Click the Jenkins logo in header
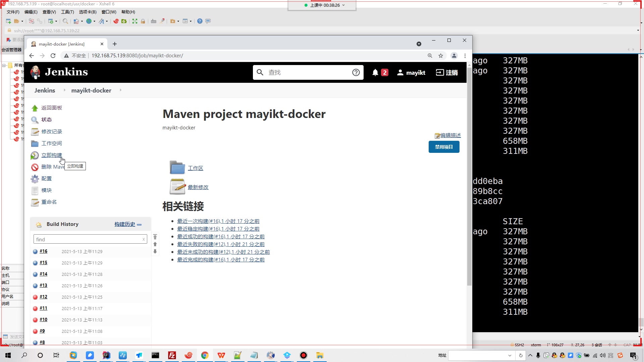Image resolution: width=644 pixels, height=362 pixels. tap(59, 72)
